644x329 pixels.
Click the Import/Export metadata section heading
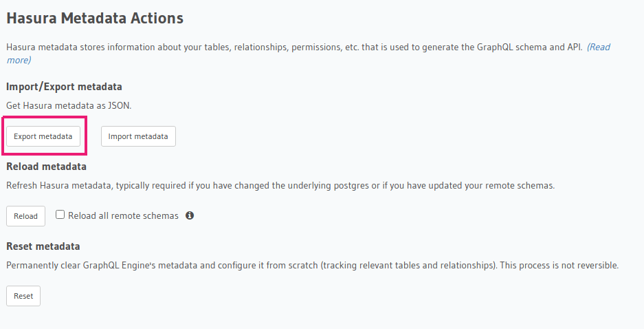tap(64, 87)
